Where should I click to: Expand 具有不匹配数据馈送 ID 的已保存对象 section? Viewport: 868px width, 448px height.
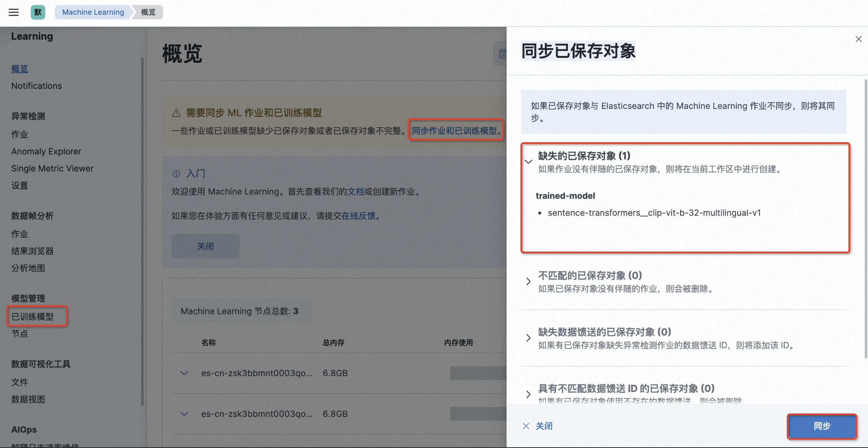point(528,394)
